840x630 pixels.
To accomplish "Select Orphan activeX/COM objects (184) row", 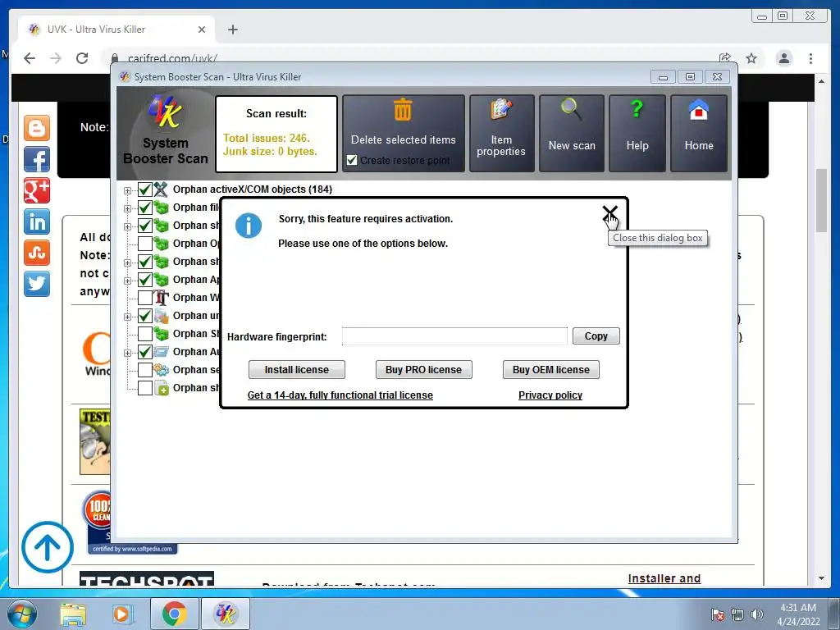I will (253, 189).
